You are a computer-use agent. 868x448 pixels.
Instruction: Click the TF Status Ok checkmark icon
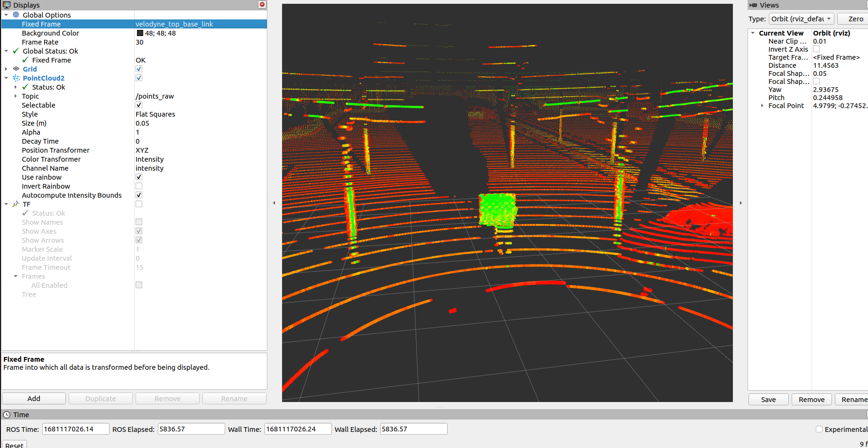coord(26,213)
